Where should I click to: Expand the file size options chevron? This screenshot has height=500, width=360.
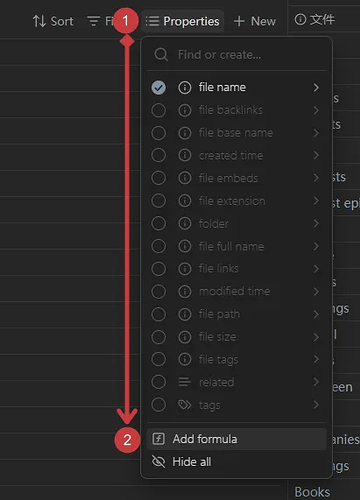[x=316, y=337]
